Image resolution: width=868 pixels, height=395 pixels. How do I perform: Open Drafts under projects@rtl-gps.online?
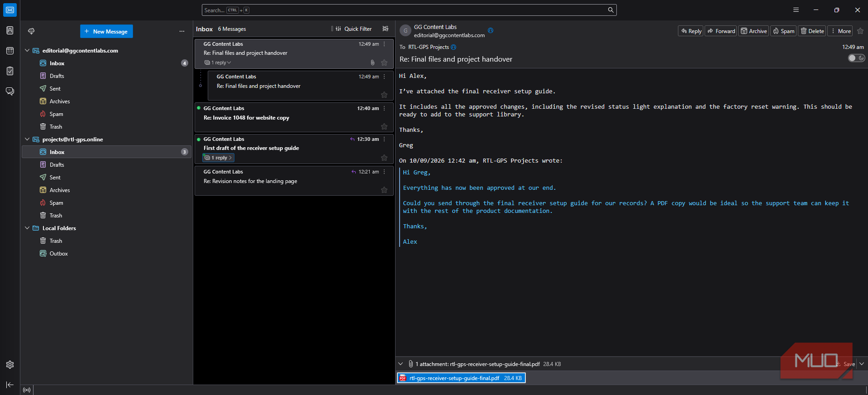[x=106, y=165]
